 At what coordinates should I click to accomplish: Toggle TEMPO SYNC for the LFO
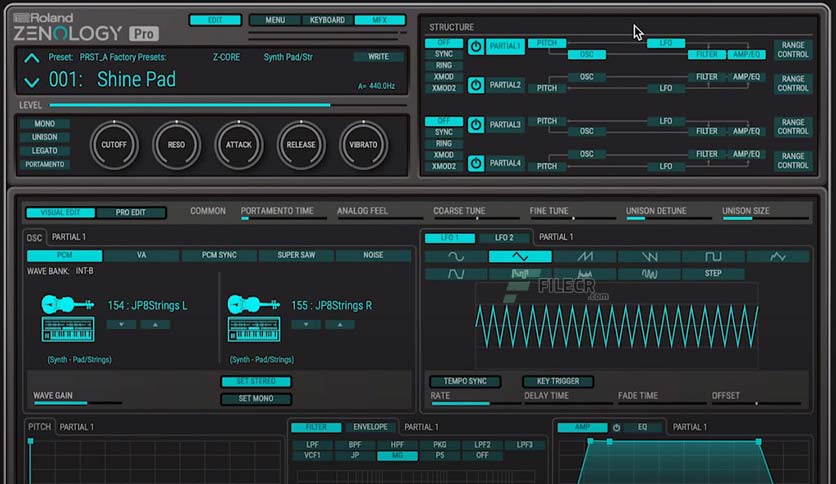tap(465, 381)
